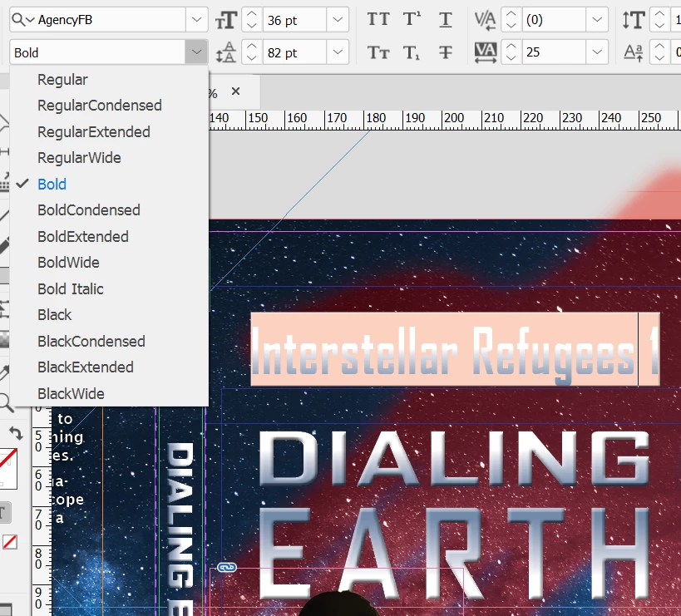Click the kerning icon

coord(485,20)
